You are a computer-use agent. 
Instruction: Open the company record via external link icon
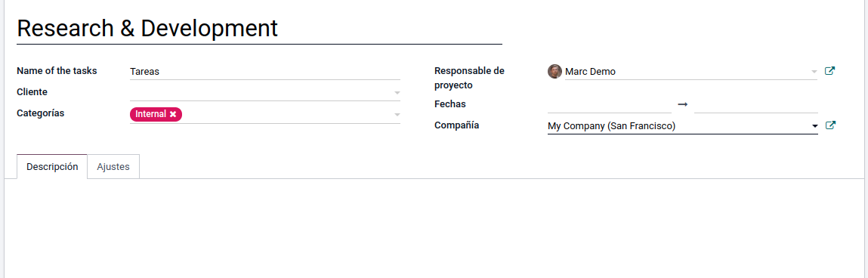coord(829,125)
